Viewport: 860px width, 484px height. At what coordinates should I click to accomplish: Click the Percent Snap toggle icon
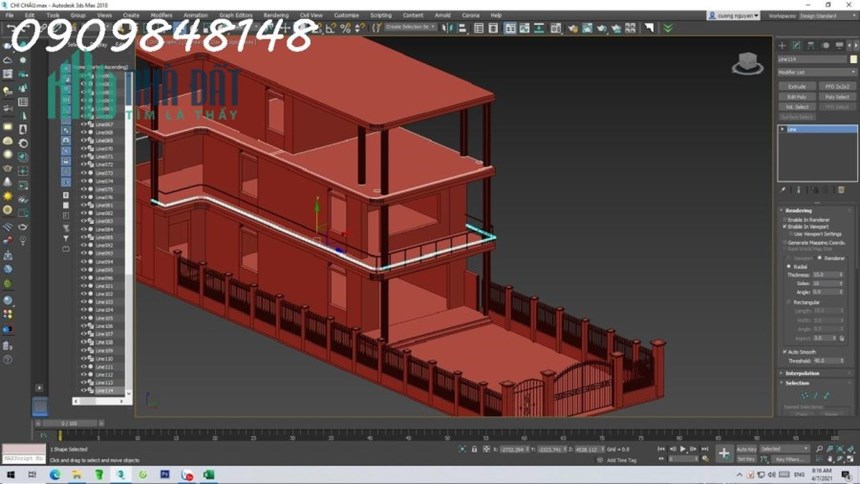pyautogui.click(x=346, y=28)
